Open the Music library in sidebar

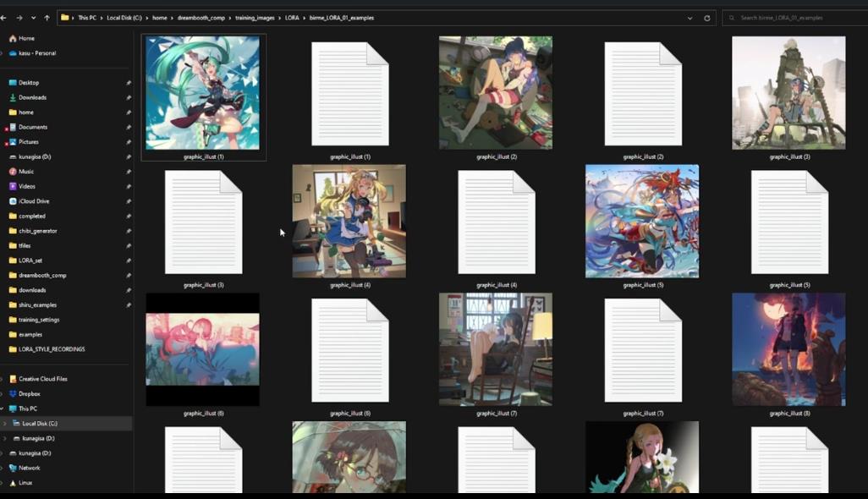(26, 172)
